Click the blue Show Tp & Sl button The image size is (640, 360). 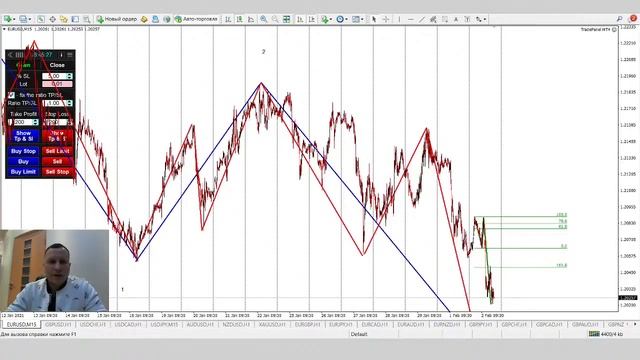[x=23, y=136]
